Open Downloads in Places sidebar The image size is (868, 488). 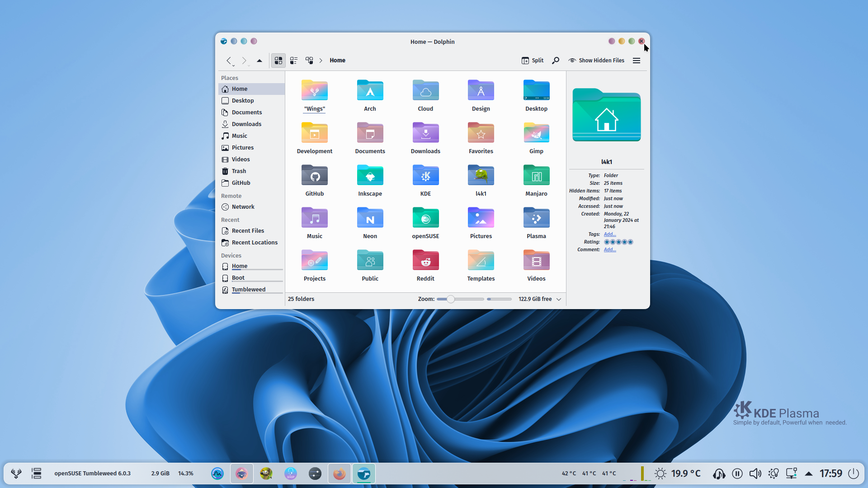251,124
